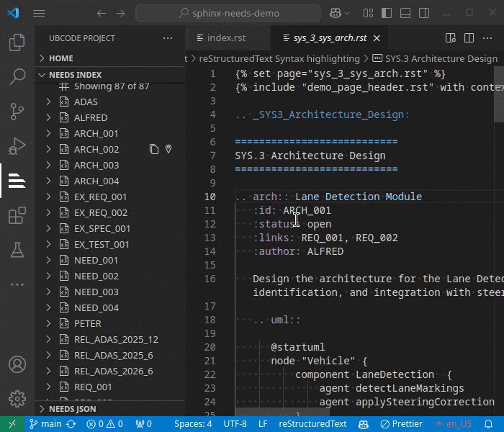Toggle Secondary Side Bar visibility
The height and width of the screenshot is (432, 504).
point(424,13)
